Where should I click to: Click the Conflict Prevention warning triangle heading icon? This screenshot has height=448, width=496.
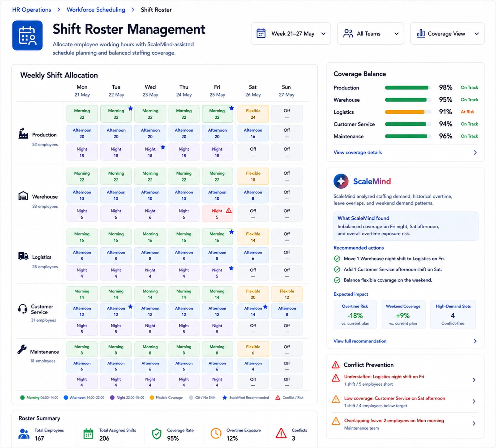click(x=336, y=365)
